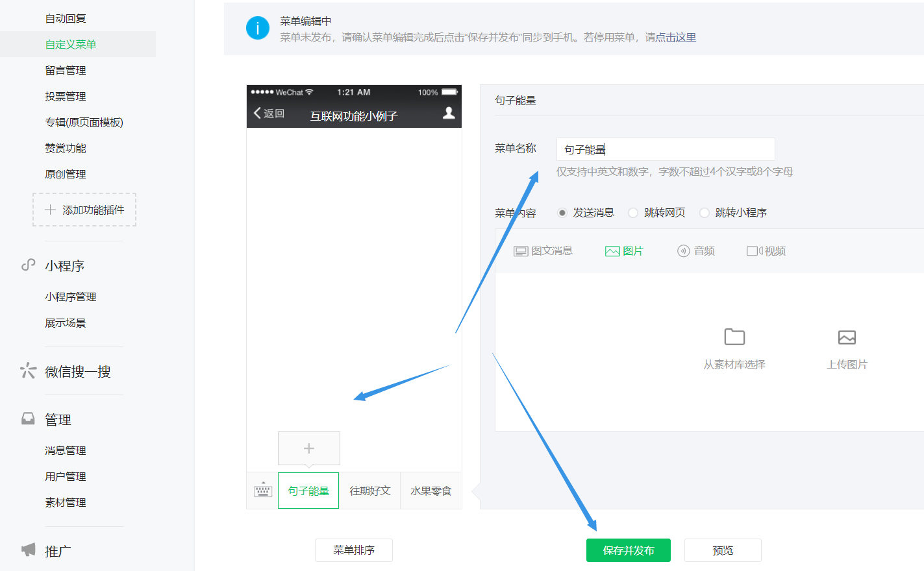The width and height of the screenshot is (924, 571).
Task: Click the 管理 section heading
Action: tap(58, 420)
